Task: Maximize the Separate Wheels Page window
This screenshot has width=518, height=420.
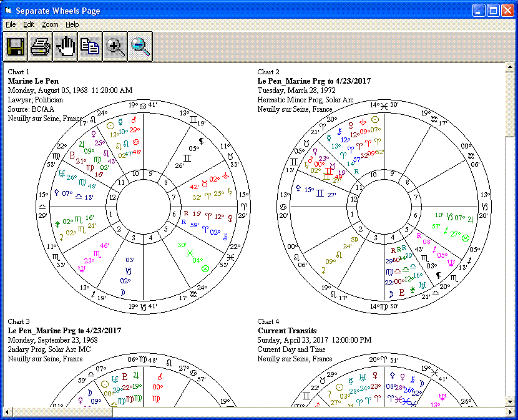Action: pos(493,11)
